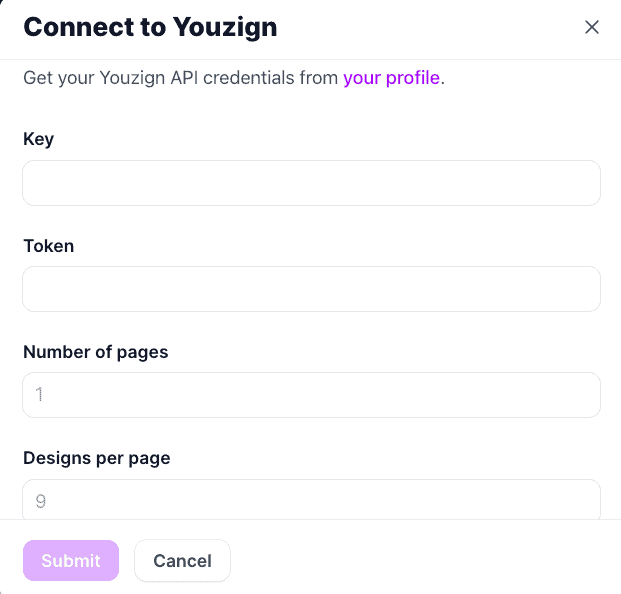Close the Connect to Youzign dialog
The height and width of the screenshot is (594, 621).
592,27
